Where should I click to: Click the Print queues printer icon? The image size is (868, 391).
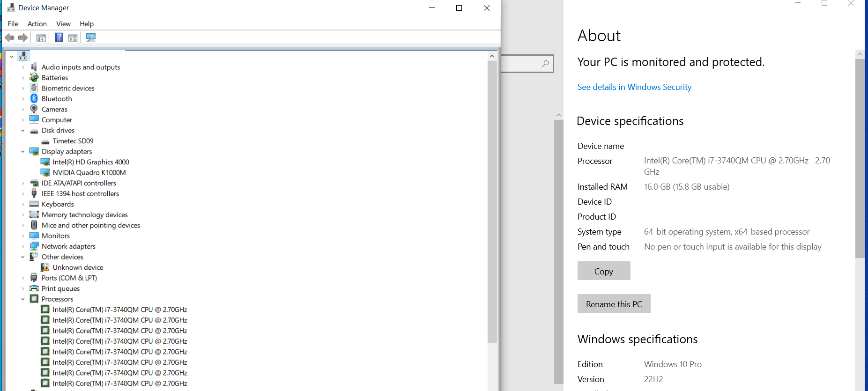[x=34, y=288]
